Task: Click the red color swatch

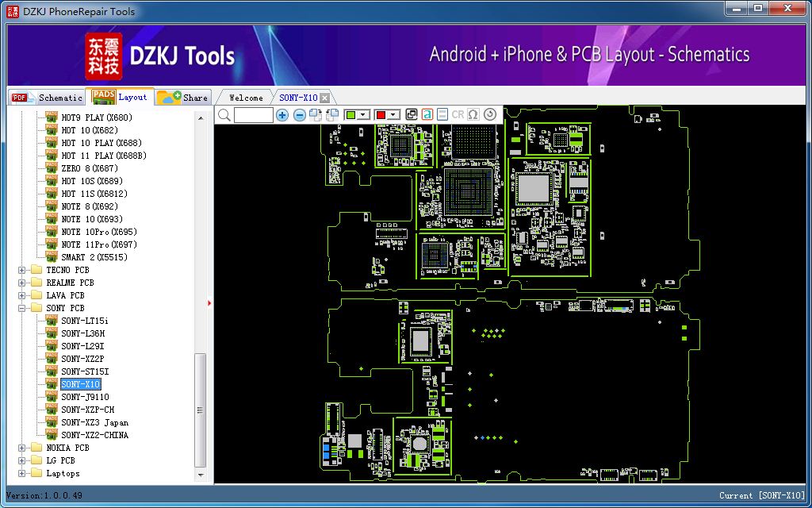Action: click(x=381, y=115)
